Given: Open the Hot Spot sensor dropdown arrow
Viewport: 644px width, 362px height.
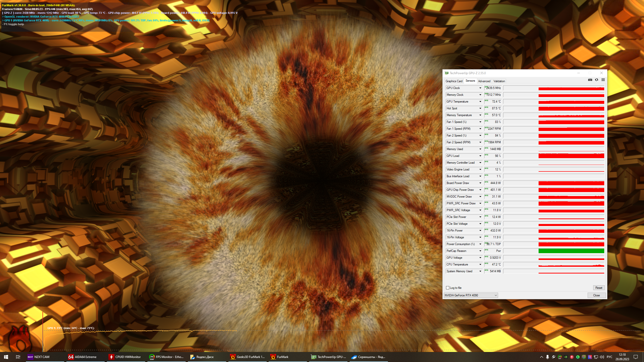Looking at the screenshot, I should pyautogui.click(x=480, y=108).
